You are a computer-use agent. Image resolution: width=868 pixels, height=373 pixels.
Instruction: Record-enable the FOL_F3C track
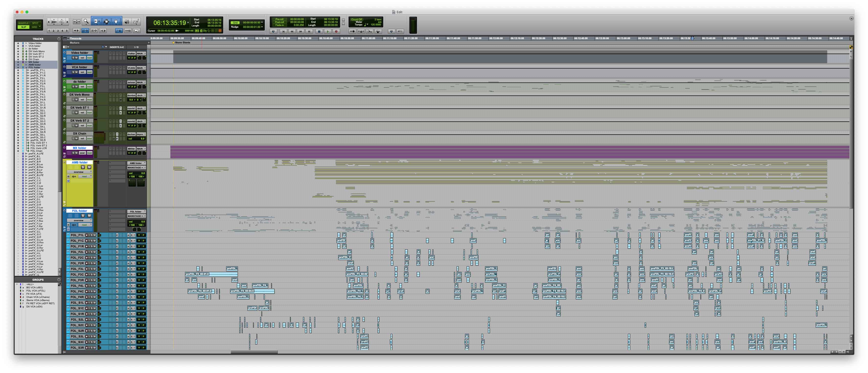tap(87, 275)
